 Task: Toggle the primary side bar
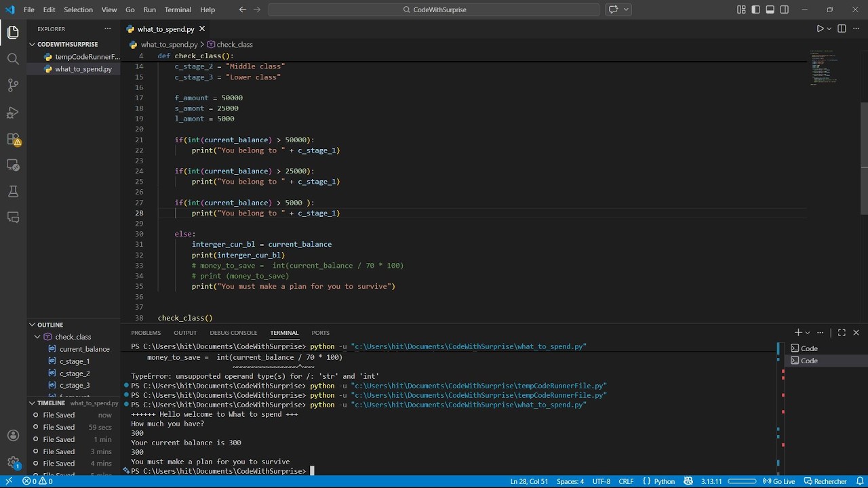(755, 9)
